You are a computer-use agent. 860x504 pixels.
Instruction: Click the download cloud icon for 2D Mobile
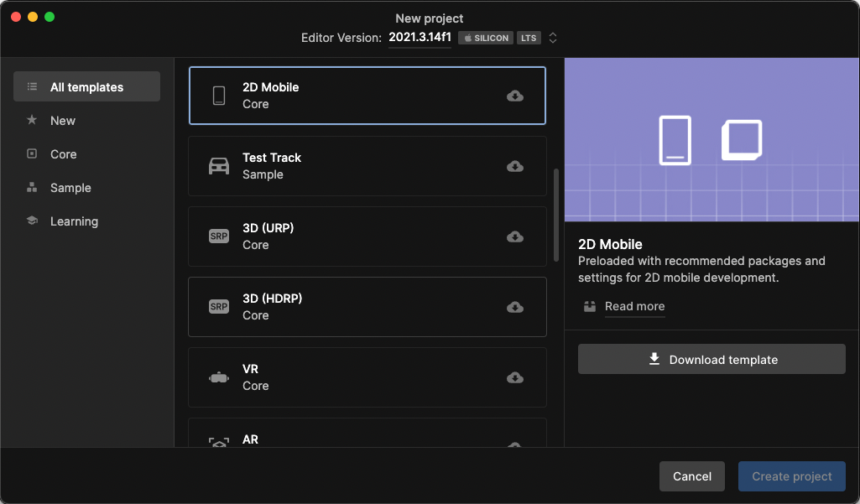pos(515,96)
